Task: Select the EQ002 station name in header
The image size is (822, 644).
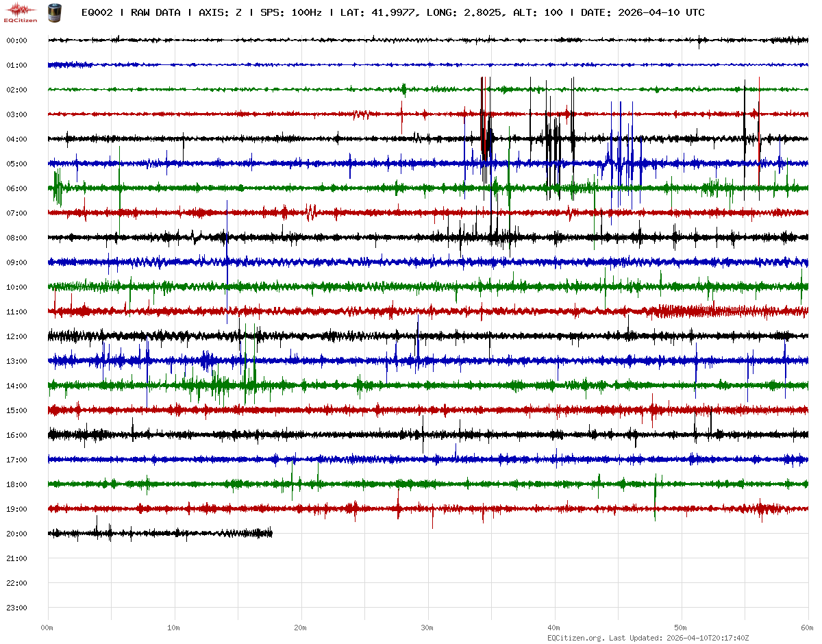Action: (97, 12)
